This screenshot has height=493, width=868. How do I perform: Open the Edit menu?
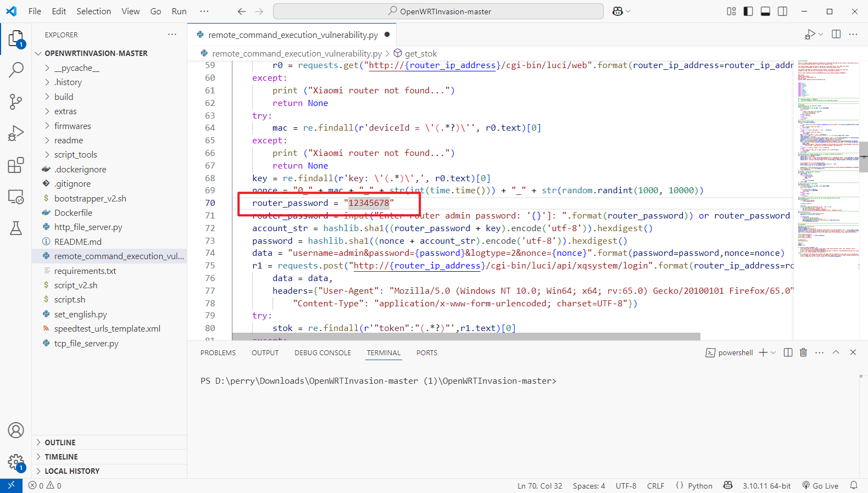click(59, 12)
